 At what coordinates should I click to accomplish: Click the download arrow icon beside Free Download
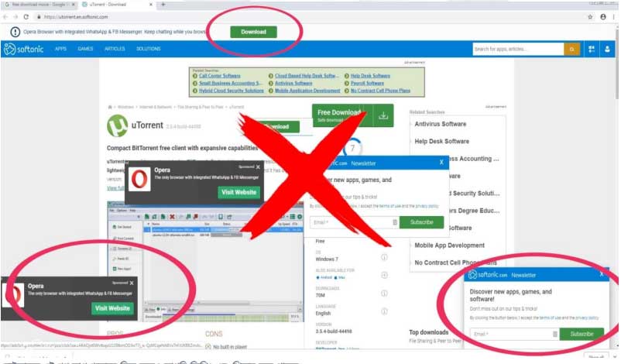tap(383, 115)
